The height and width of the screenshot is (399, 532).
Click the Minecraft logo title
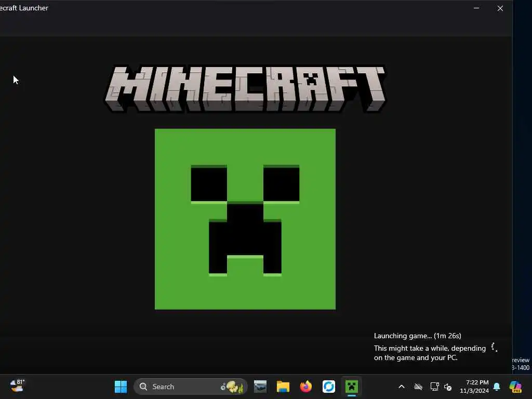pyautogui.click(x=245, y=88)
